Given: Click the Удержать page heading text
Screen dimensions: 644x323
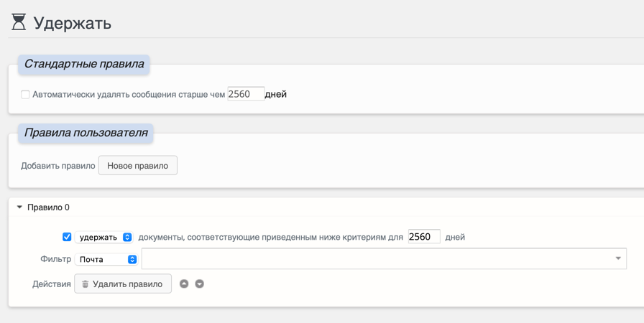Looking at the screenshot, I should point(73,23).
